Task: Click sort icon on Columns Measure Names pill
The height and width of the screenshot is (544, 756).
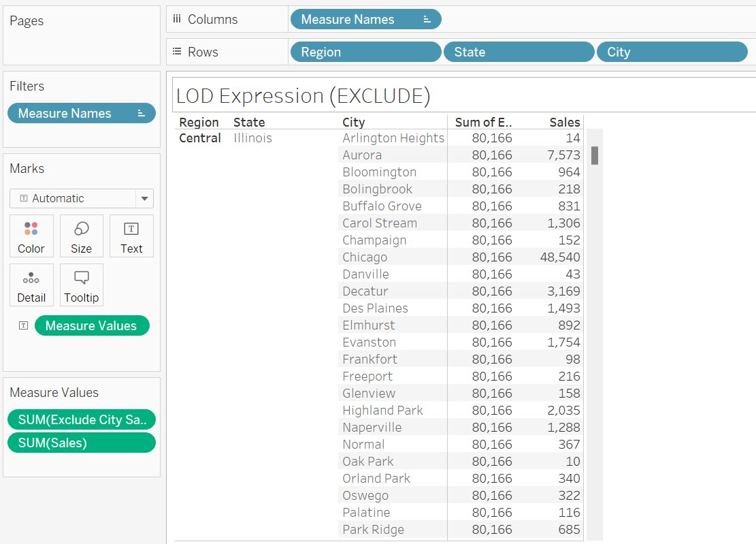Action: coord(427,20)
